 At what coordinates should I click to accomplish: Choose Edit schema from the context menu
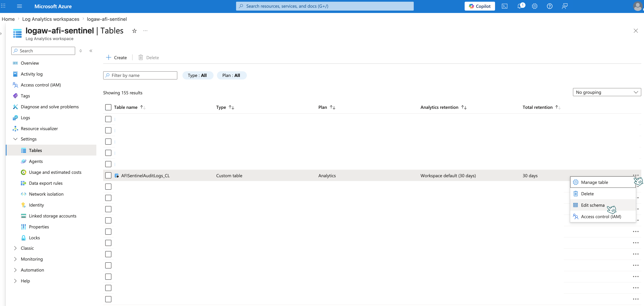[x=603, y=205]
